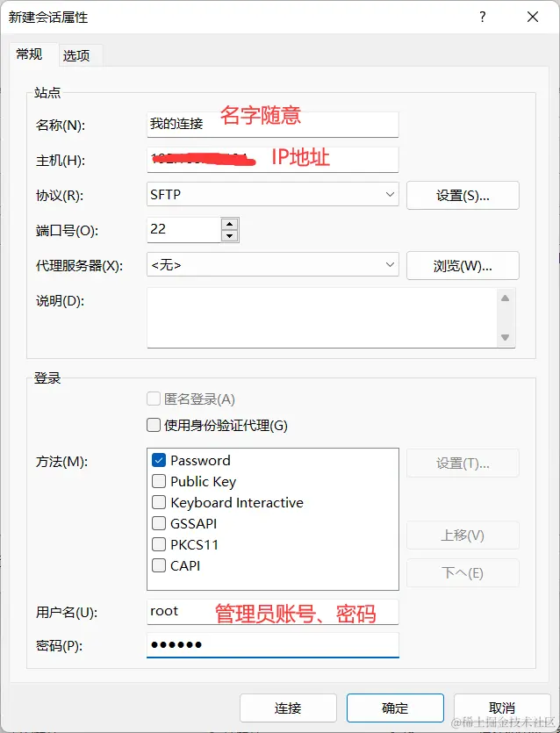Click the 取消 cancel button
The image size is (560, 733).
point(502,708)
